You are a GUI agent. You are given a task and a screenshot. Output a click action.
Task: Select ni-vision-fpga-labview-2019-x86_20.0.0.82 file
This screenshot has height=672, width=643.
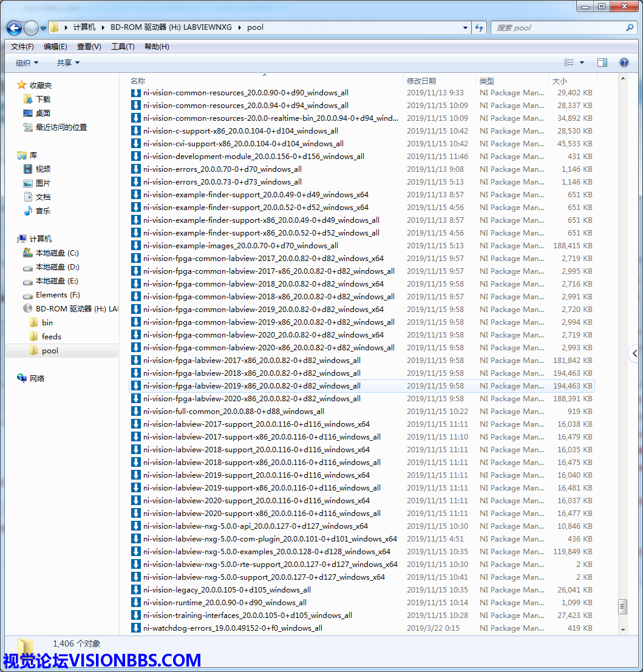(x=362, y=385)
